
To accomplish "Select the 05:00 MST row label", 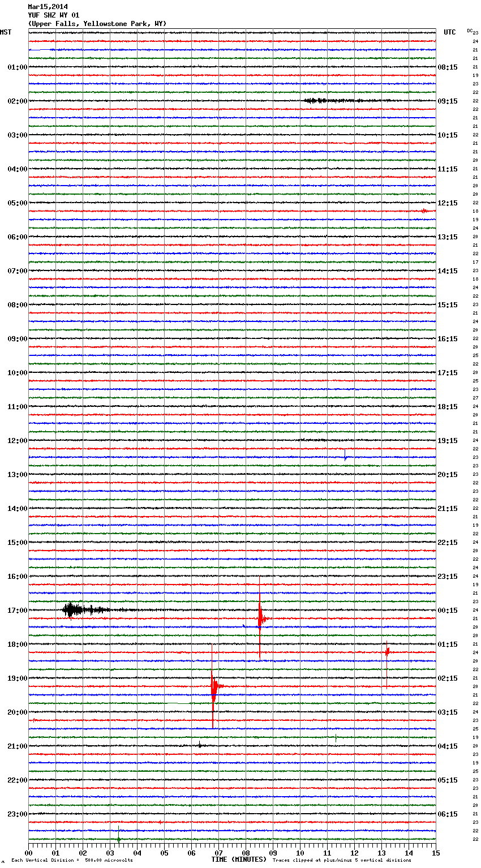I will tap(18, 203).
